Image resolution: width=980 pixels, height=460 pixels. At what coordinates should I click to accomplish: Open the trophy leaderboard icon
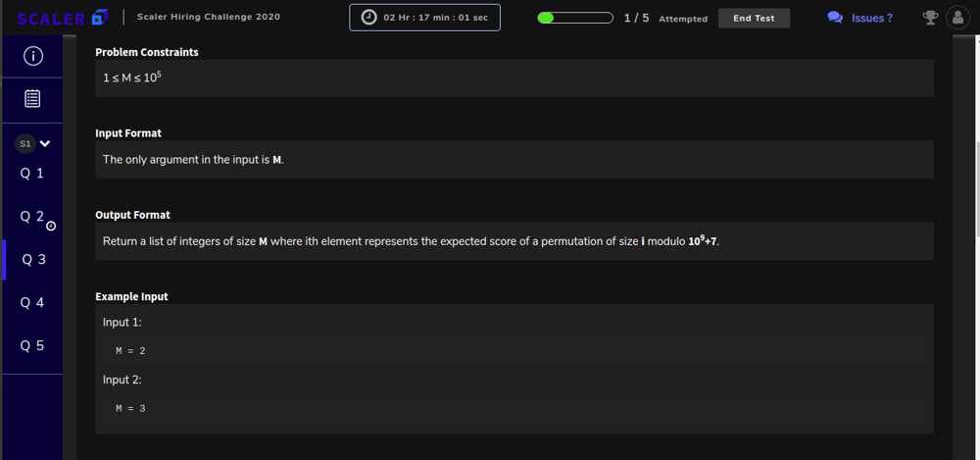coord(931,18)
